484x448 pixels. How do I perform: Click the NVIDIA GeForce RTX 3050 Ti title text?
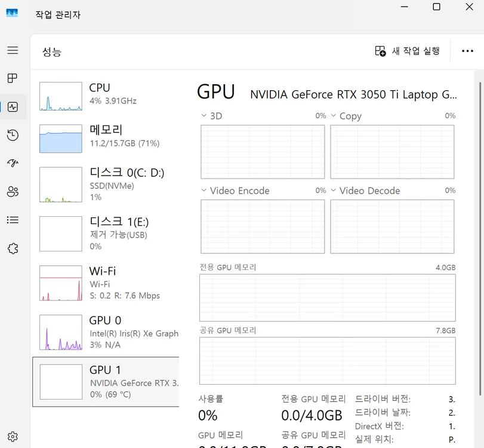click(x=353, y=94)
